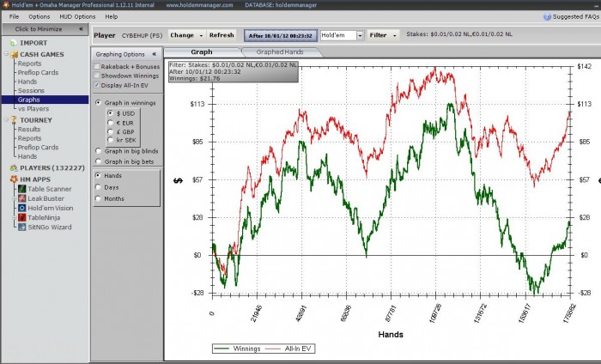Click the Winnings legend entry
Viewport: 601px width, 364px height.
[x=237, y=349]
